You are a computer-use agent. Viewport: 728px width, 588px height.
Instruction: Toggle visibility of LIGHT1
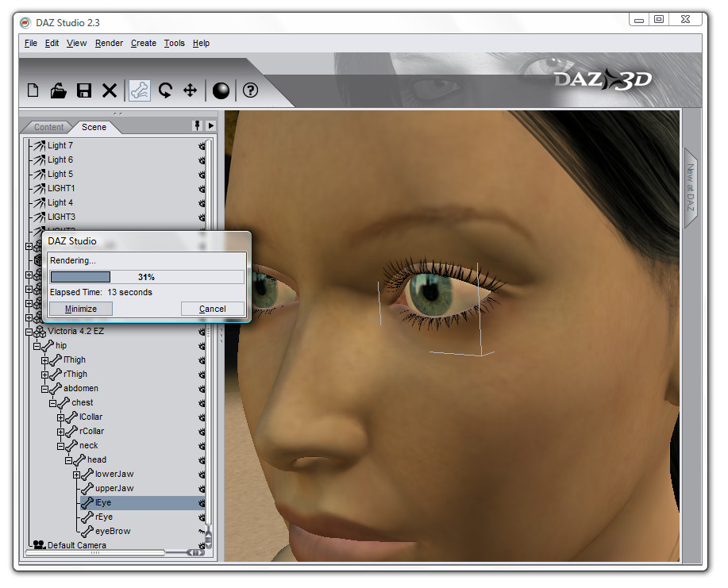202,189
